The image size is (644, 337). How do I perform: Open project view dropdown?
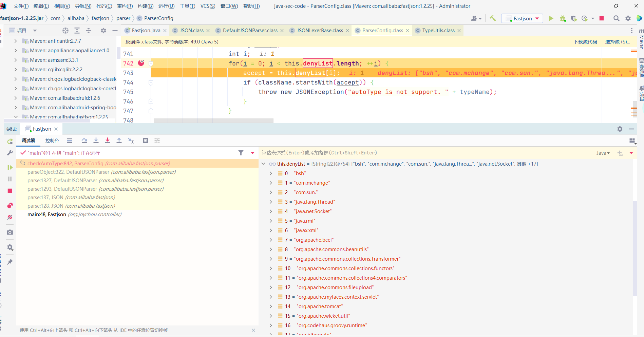(x=35, y=31)
